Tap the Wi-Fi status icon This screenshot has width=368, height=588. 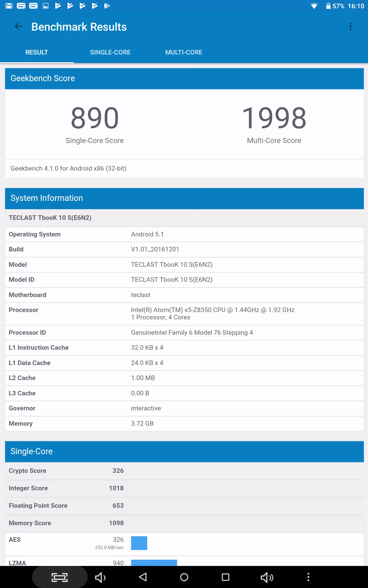pyautogui.click(x=314, y=6)
